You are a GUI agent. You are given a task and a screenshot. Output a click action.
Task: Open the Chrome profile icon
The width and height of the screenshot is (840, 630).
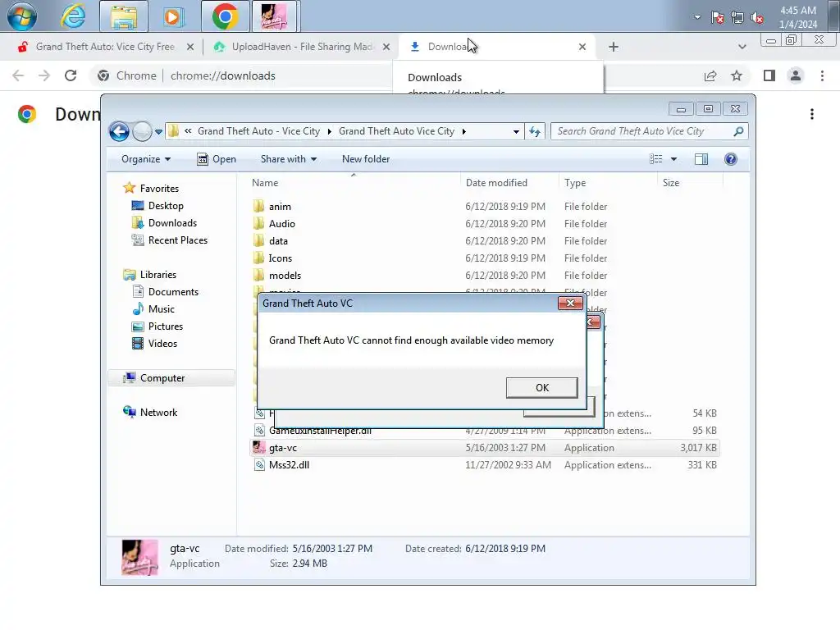click(796, 75)
